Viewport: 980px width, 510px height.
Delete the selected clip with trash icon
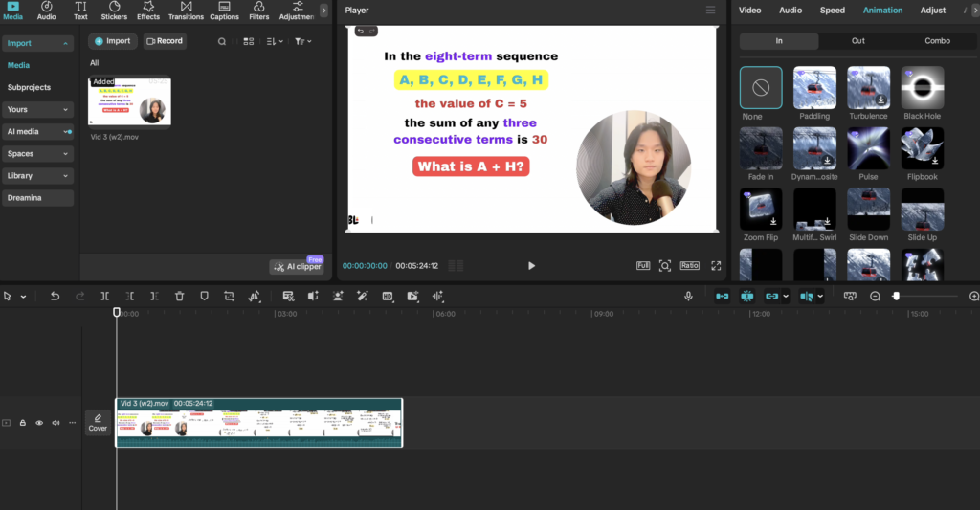[x=179, y=297]
